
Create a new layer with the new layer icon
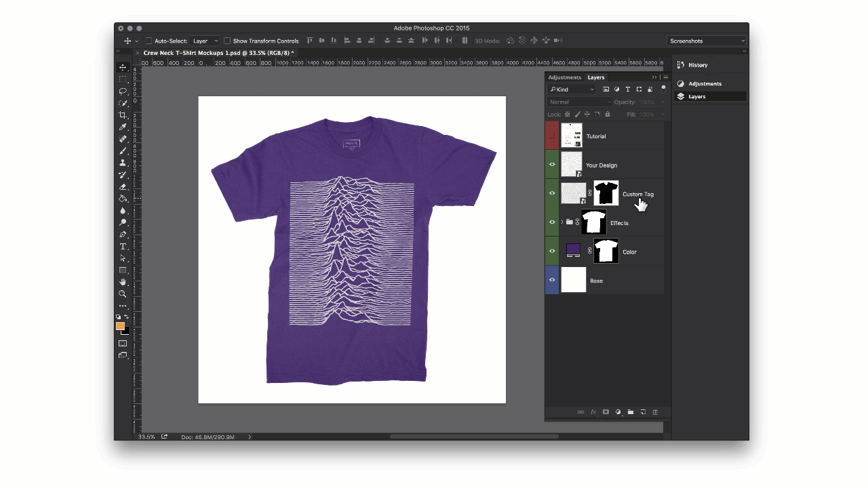[x=642, y=411]
